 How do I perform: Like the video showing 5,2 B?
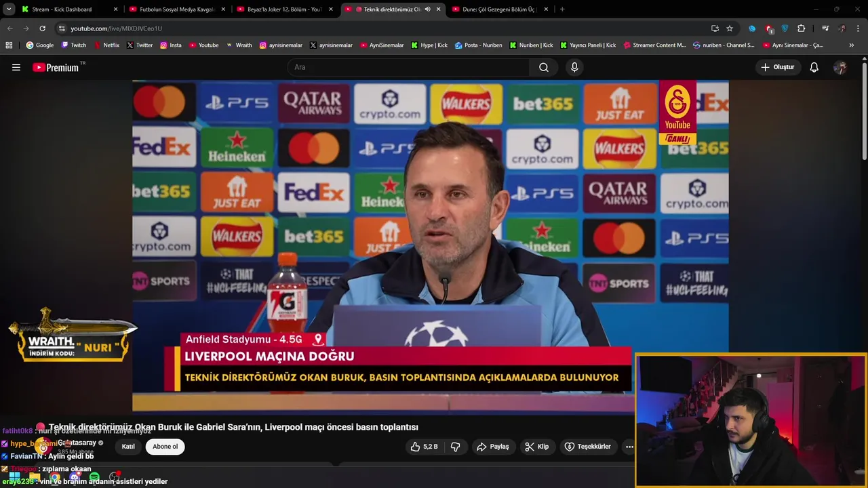425,447
